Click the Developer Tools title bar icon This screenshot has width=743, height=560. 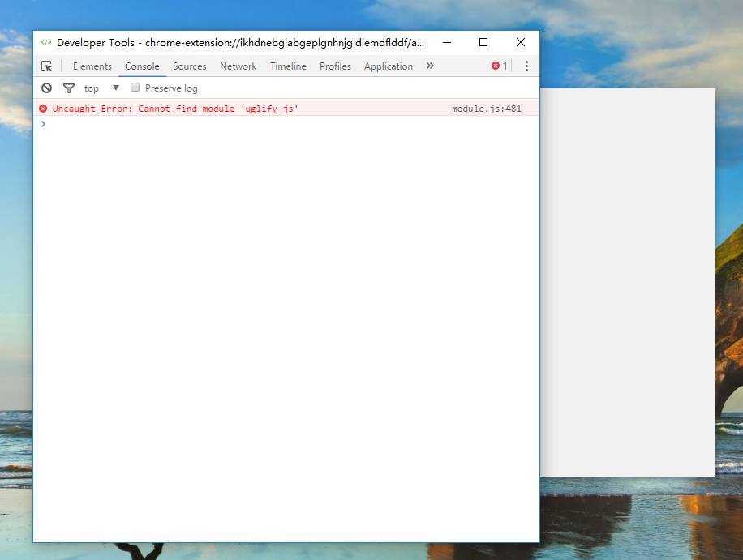(46, 43)
